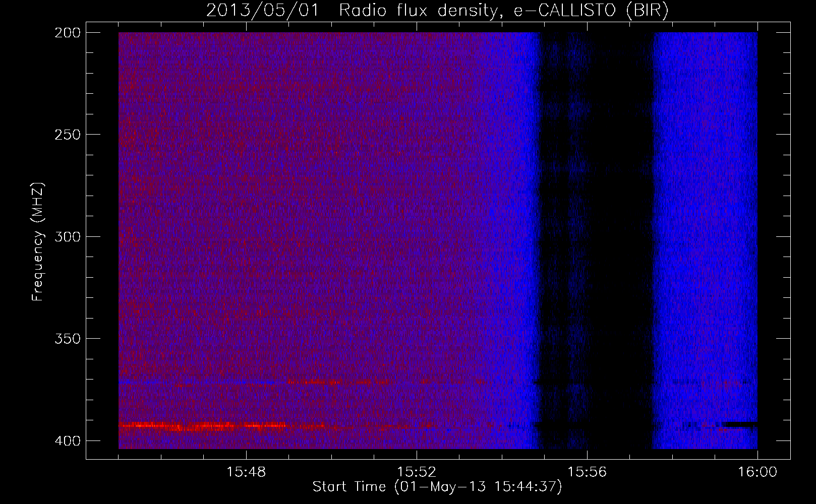Click the 350 frequency tick label
The height and width of the screenshot is (504, 816).
tap(67, 338)
